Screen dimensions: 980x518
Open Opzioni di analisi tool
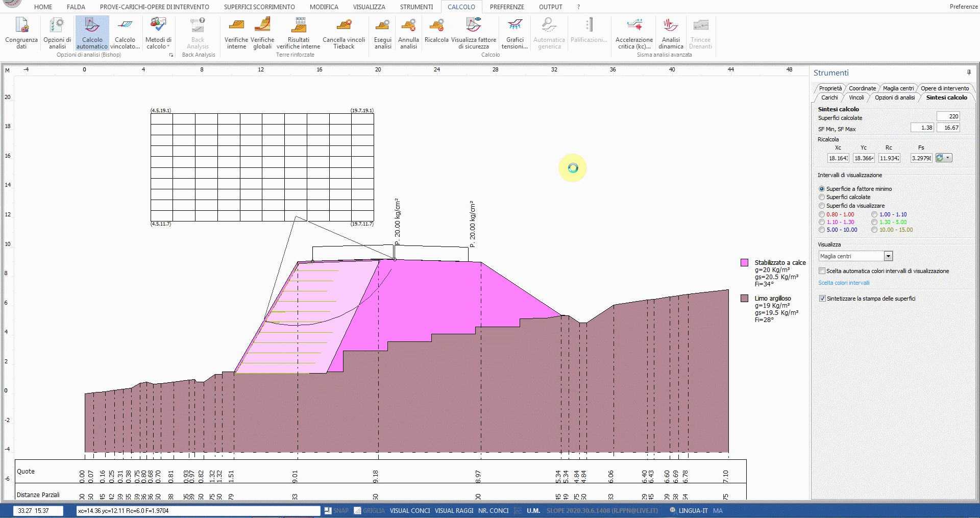click(57, 33)
